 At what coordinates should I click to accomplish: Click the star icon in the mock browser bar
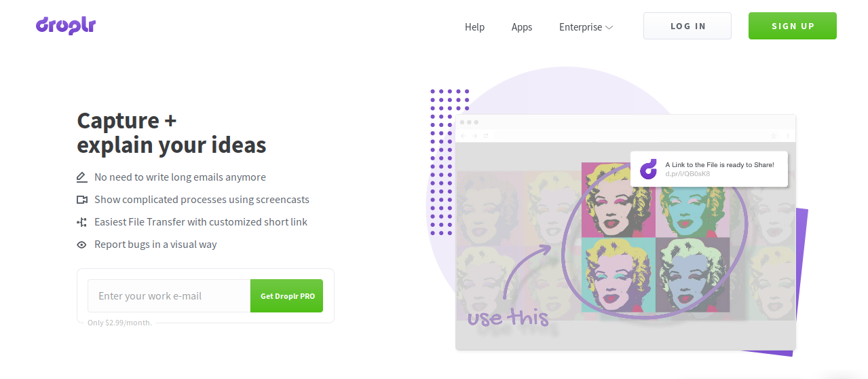[x=773, y=136]
